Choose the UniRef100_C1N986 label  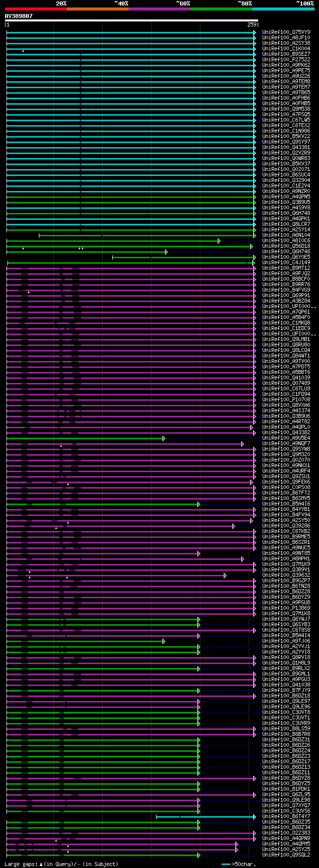coord(286,131)
